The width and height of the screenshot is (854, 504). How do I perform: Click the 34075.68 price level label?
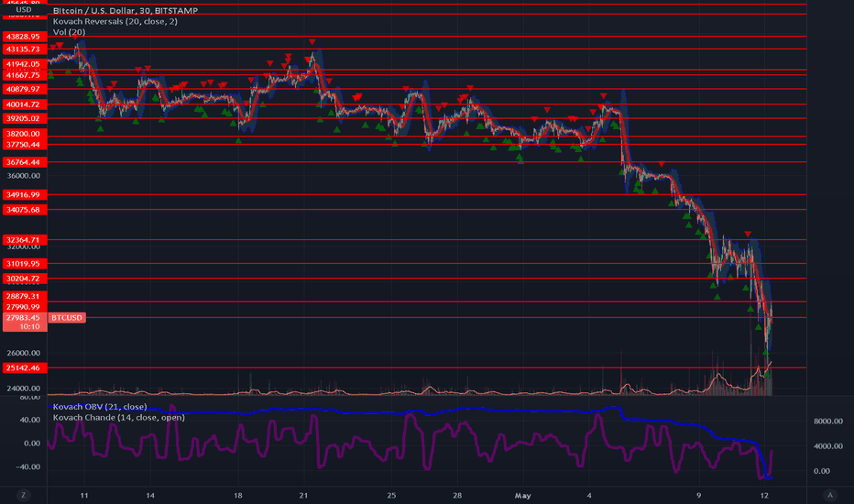(x=25, y=210)
